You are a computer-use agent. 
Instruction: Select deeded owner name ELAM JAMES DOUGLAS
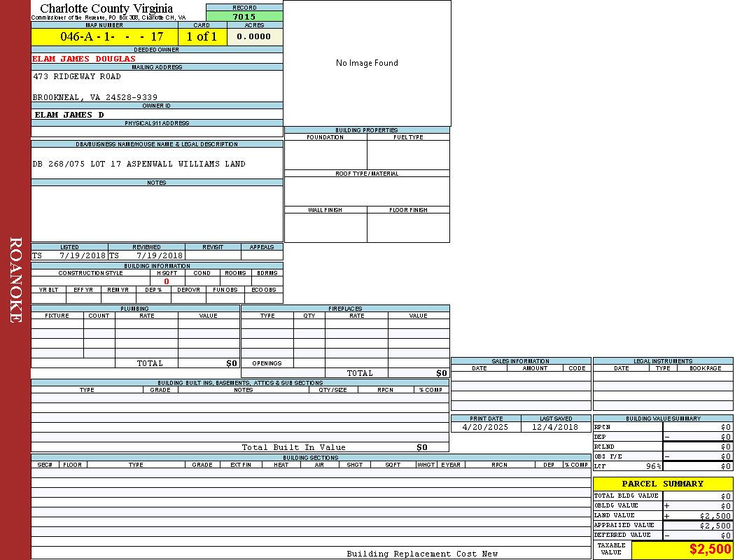(84, 59)
